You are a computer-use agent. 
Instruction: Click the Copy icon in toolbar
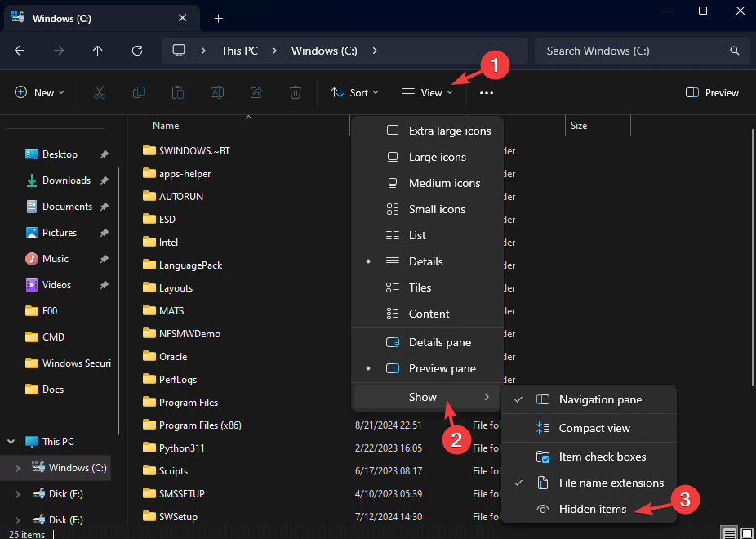coord(138,92)
